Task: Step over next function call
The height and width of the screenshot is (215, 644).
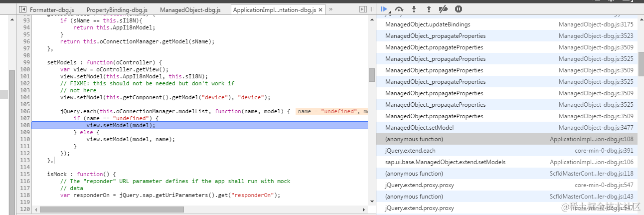Action: [x=399, y=9]
